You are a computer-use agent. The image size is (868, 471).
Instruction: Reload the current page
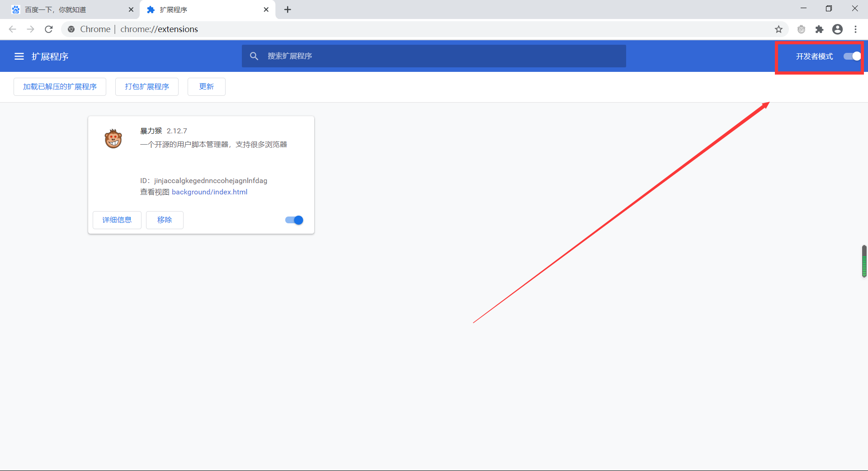click(49, 29)
